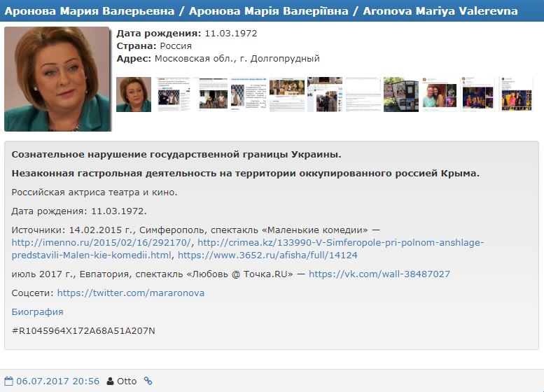Viewport: 544px width, 392px height.
Task: Click the record ID #R1045964X172A68A51A207N
Action: 83,331
